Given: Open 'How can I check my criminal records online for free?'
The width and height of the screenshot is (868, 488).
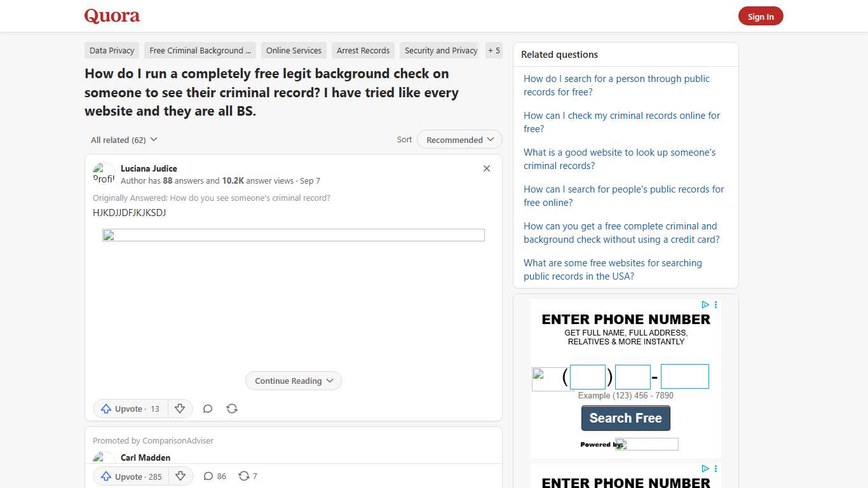Looking at the screenshot, I should [621, 122].
